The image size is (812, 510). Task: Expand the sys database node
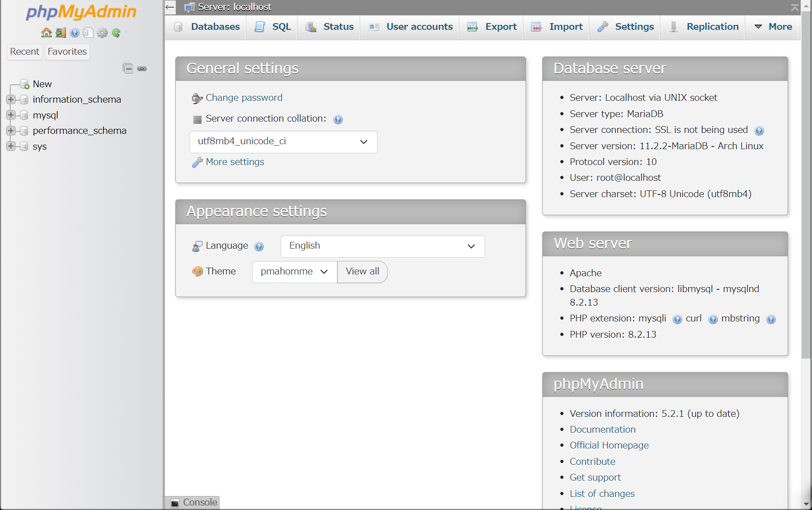(11, 146)
